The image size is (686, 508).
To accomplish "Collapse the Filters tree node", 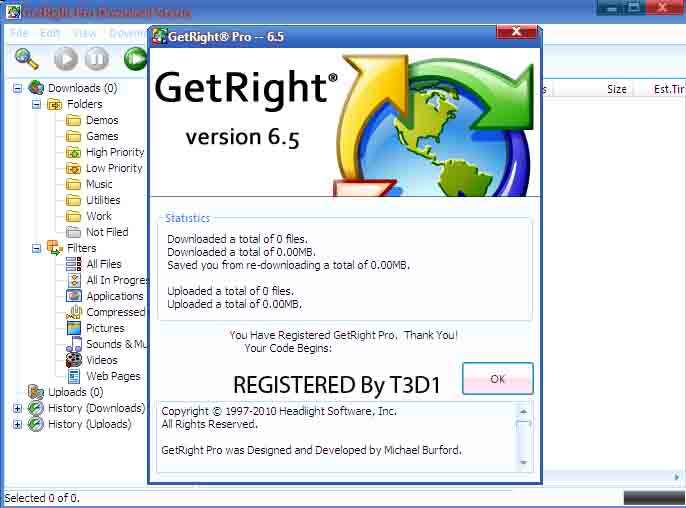I will coord(36,249).
